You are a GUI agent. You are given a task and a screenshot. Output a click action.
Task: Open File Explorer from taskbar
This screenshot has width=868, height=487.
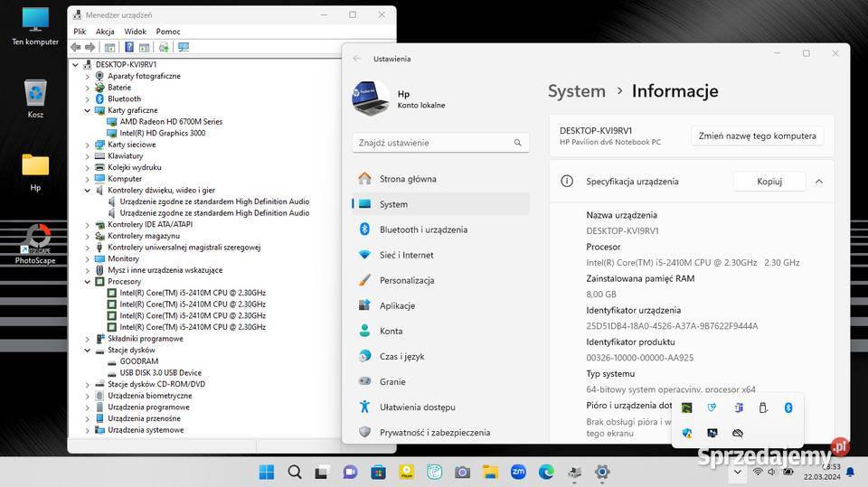(x=490, y=472)
